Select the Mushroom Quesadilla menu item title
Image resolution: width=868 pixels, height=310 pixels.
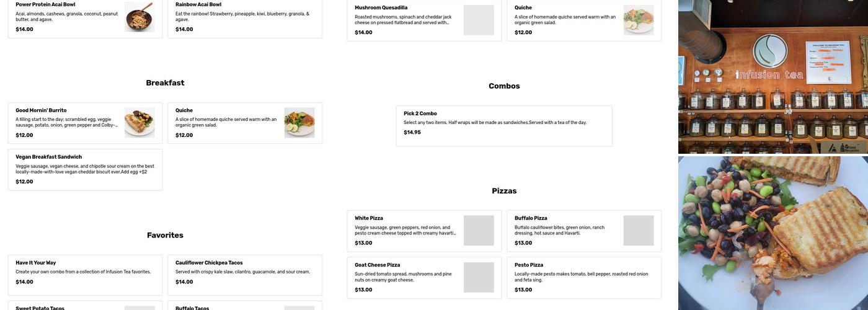click(381, 8)
